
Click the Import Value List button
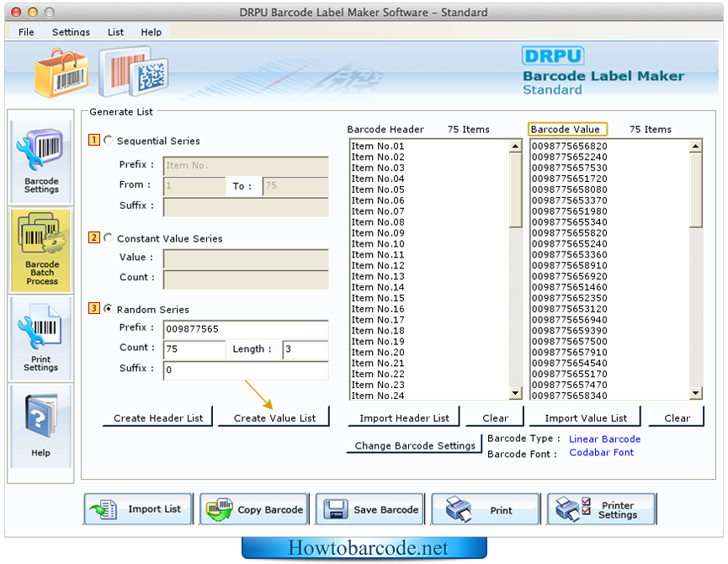pyautogui.click(x=586, y=418)
